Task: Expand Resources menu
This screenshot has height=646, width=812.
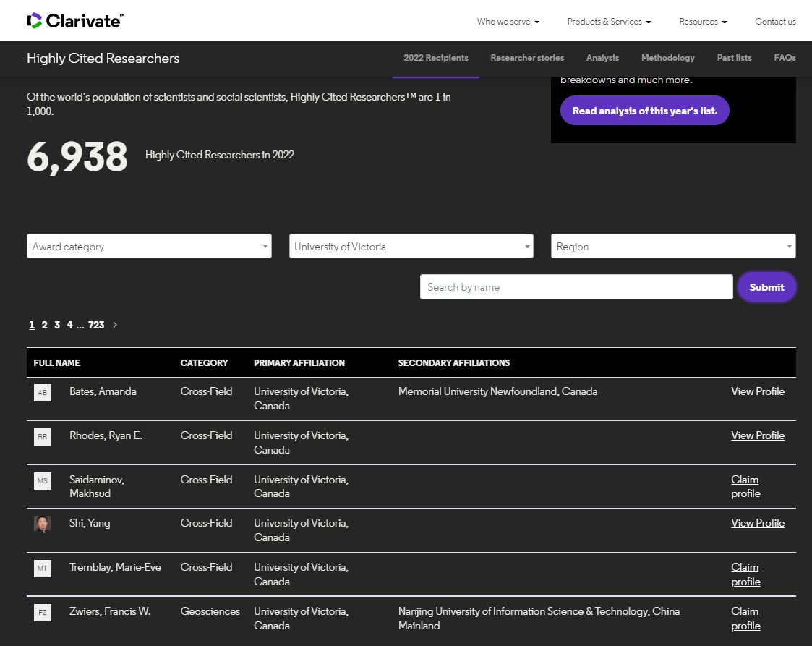Action: point(703,22)
